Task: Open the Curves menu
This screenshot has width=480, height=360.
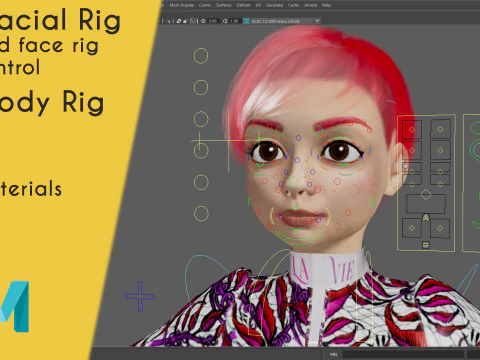Action: click(x=205, y=5)
